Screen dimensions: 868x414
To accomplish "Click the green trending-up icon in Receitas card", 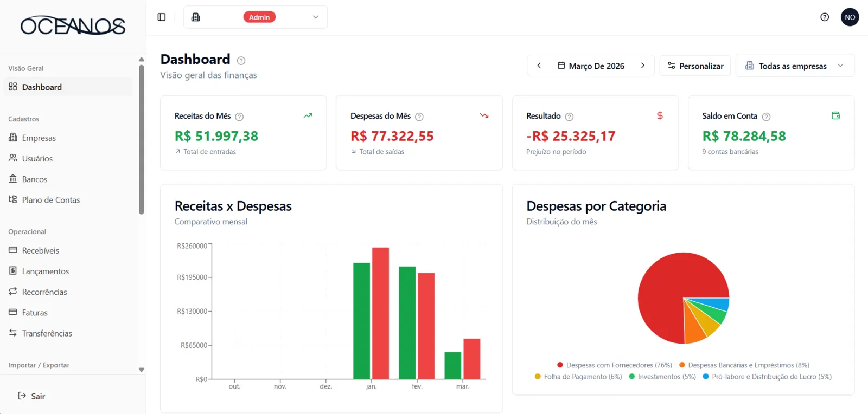I will (308, 115).
